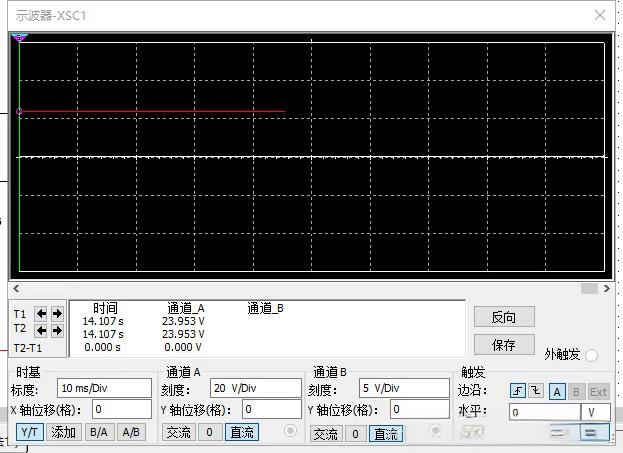
Task: Click the 通道_B column header
Action: [265, 308]
